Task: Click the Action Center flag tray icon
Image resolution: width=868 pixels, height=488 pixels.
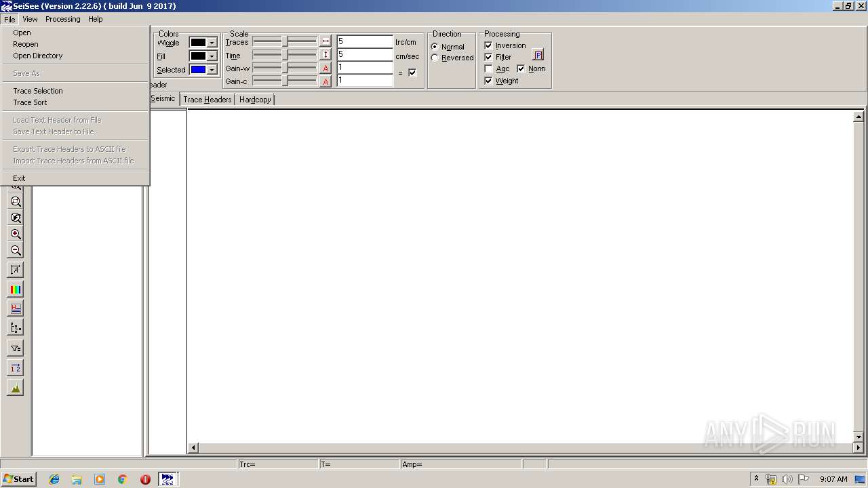Action: click(804, 479)
